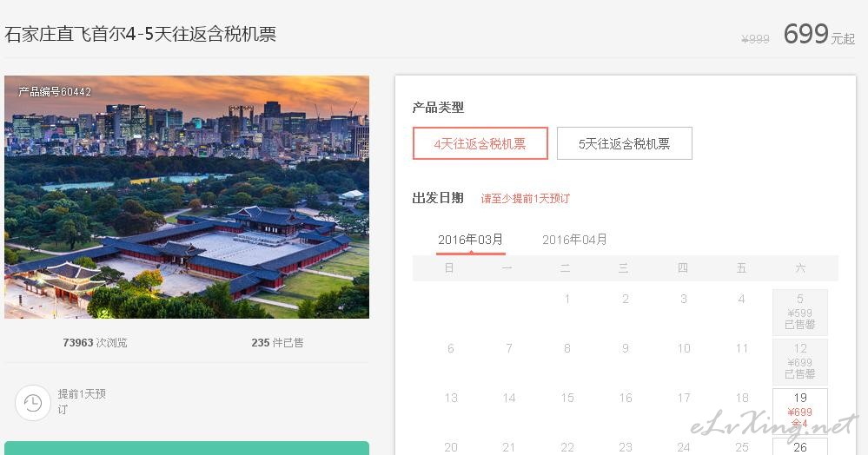Click calendar date 16 in March
Image resolution: width=868 pixels, height=455 pixels.
[626, 398]
